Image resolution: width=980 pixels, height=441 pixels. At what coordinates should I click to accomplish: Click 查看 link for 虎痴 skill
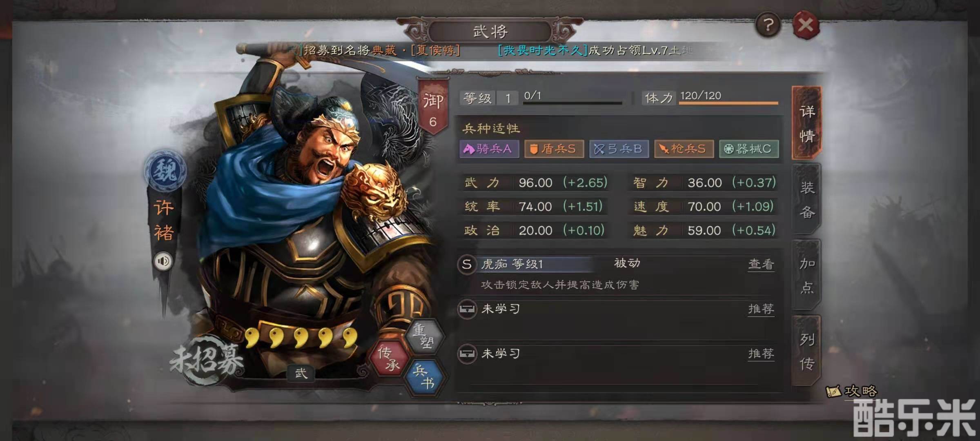coord(761,264)
